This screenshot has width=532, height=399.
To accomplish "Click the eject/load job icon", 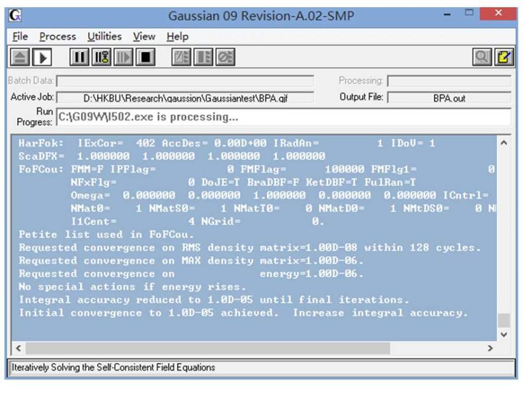I will coord(20,57).
